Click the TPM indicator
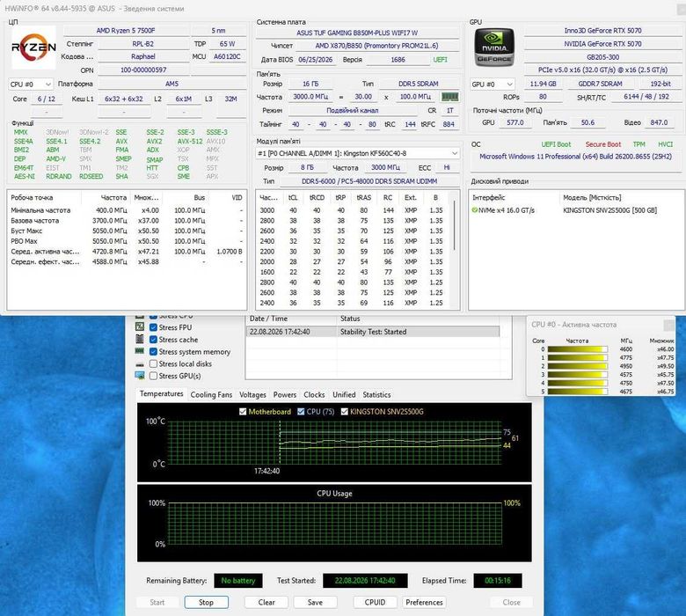The height and width of the screenshot is (616, 686). click(x=639, y=144)
